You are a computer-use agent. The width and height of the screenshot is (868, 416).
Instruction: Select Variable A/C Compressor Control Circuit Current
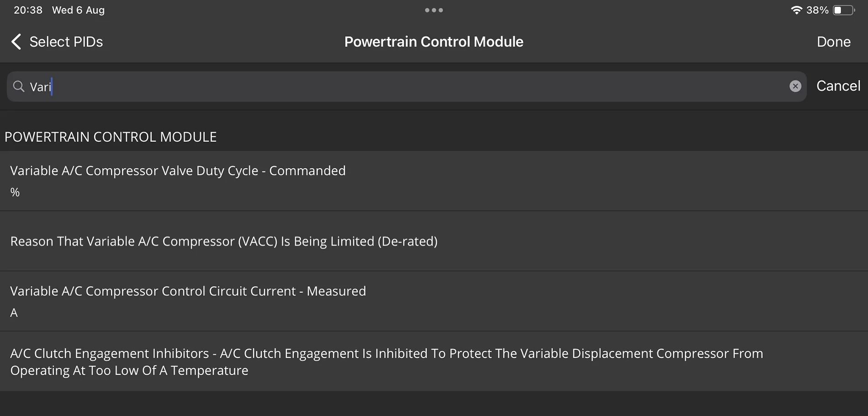(188, 291)
